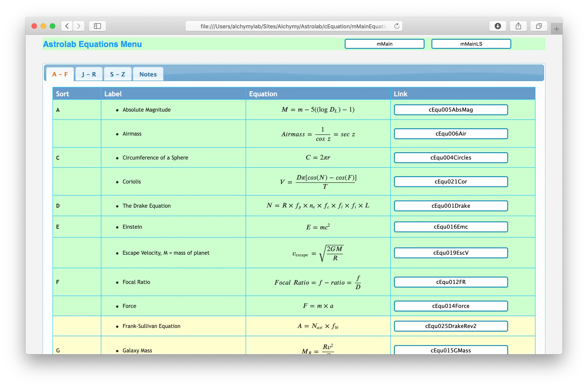Click the cEqu001Drake link button

coord(450,205)
